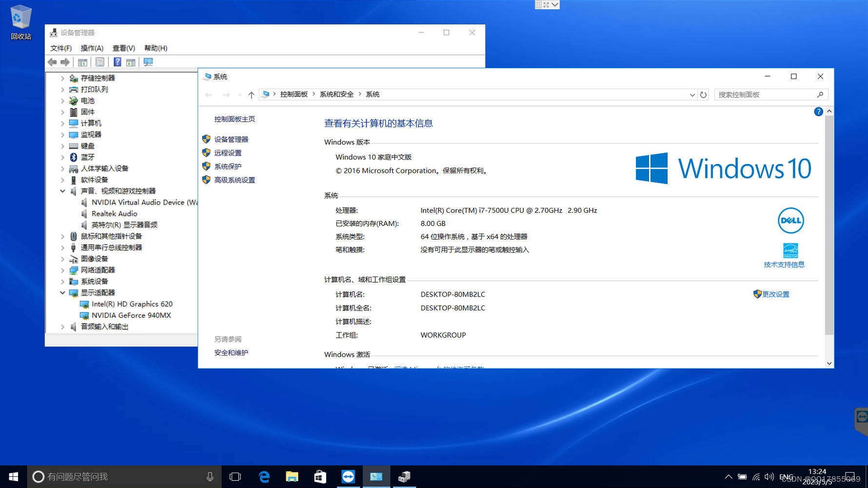
Task: Select NVIDIA GeForce 940MX in the device tree
Action: (x=131, y=315)
